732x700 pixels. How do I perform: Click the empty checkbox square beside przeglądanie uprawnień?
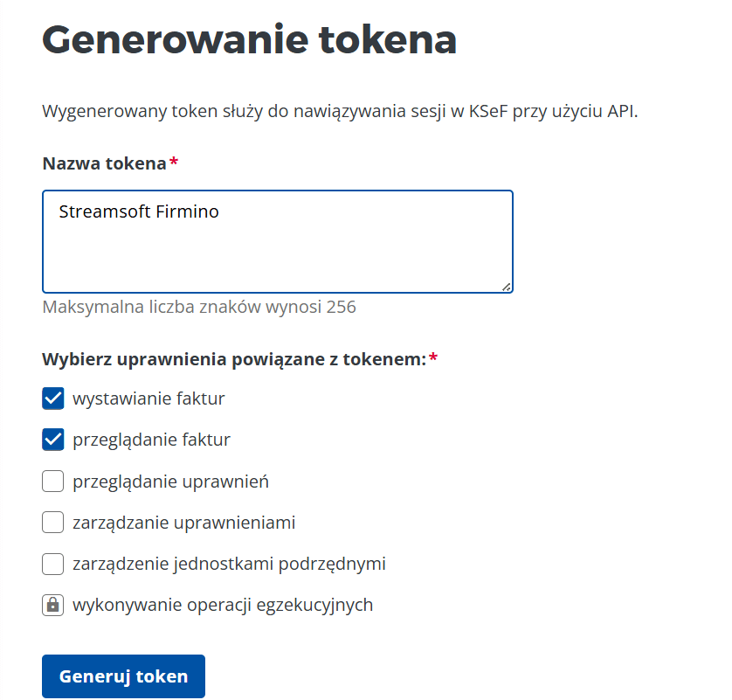click(52, 481)
